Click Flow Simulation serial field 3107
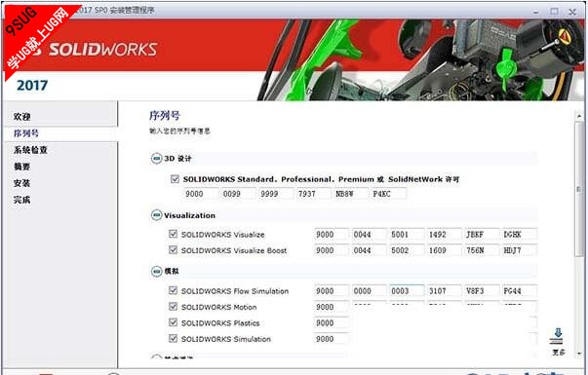This screenshot has width=588, height=375. (x=445, y=290)
